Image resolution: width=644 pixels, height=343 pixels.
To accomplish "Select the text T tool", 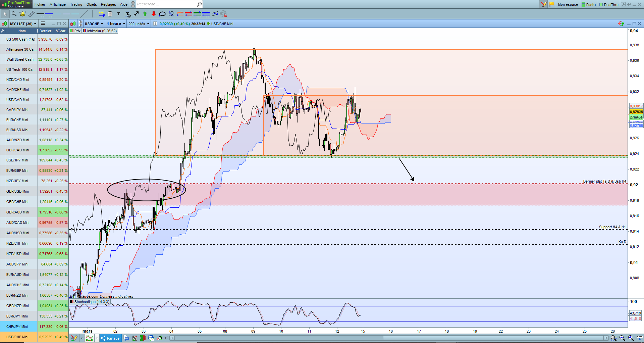I will click(119, 14).
